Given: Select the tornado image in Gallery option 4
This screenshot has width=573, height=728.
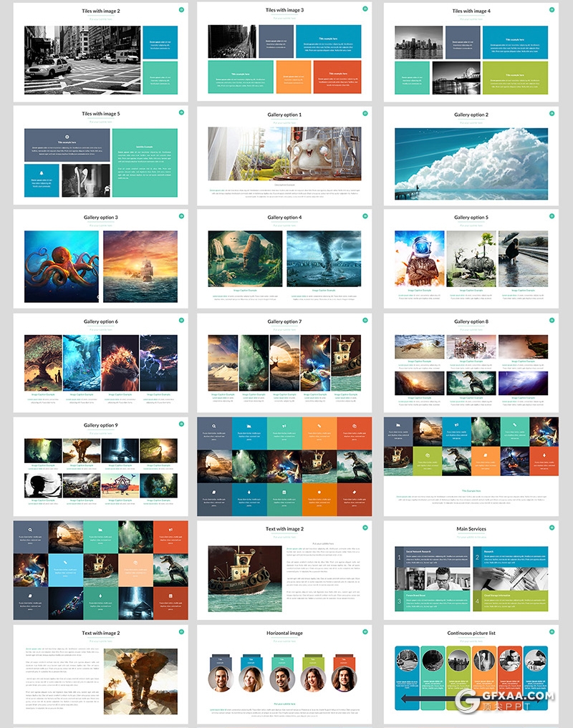Looking at the screenshot, I should [x=324, y=258].
